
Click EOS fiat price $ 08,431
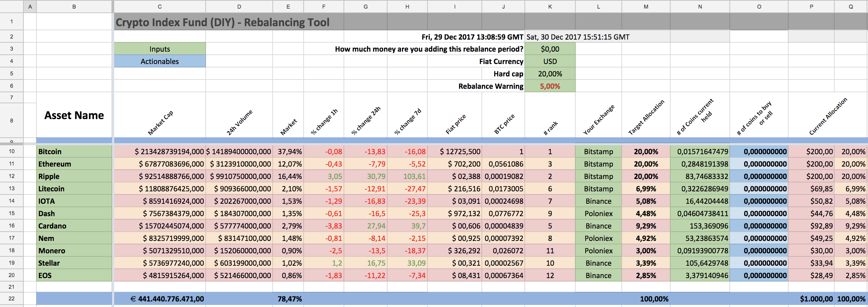455,275
